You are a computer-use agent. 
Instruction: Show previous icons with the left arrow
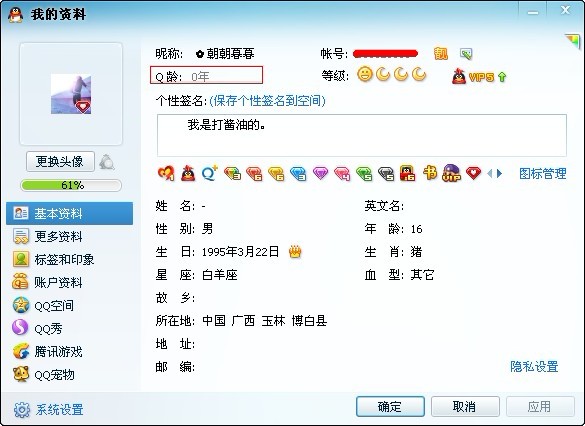coord(490,173)
